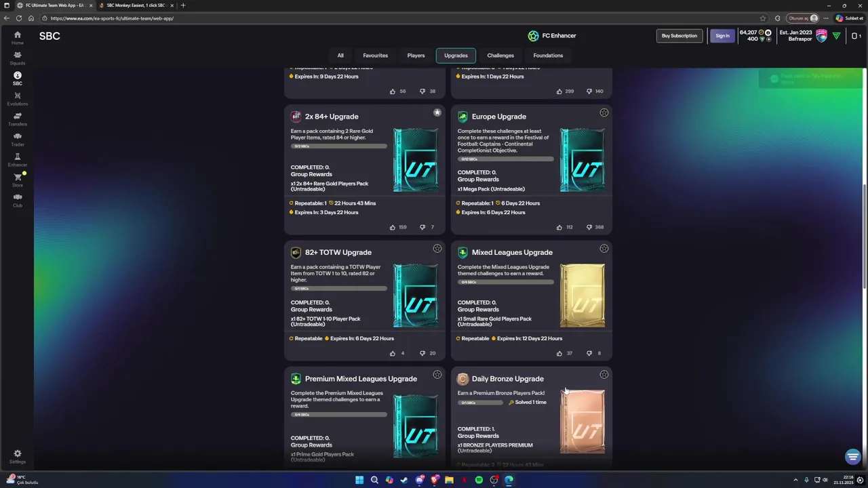Like the 82+ TOTW Upgrade SBC

[393, 353]
